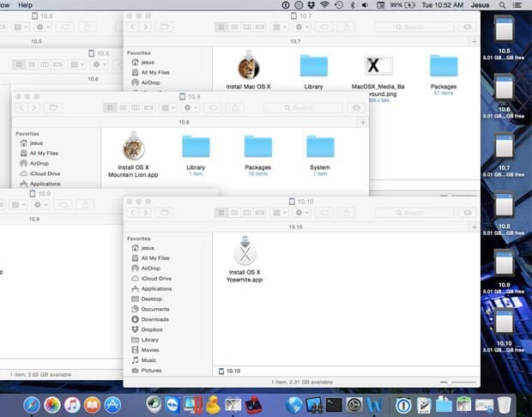Open System Preferences from the Dock
Image resolution: width=532 pixels, height=417 pixels.
click(354, 405)
